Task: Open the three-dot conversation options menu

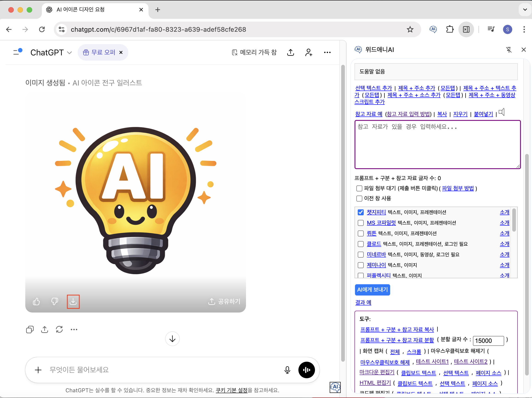Action: (x=327, y=52)
